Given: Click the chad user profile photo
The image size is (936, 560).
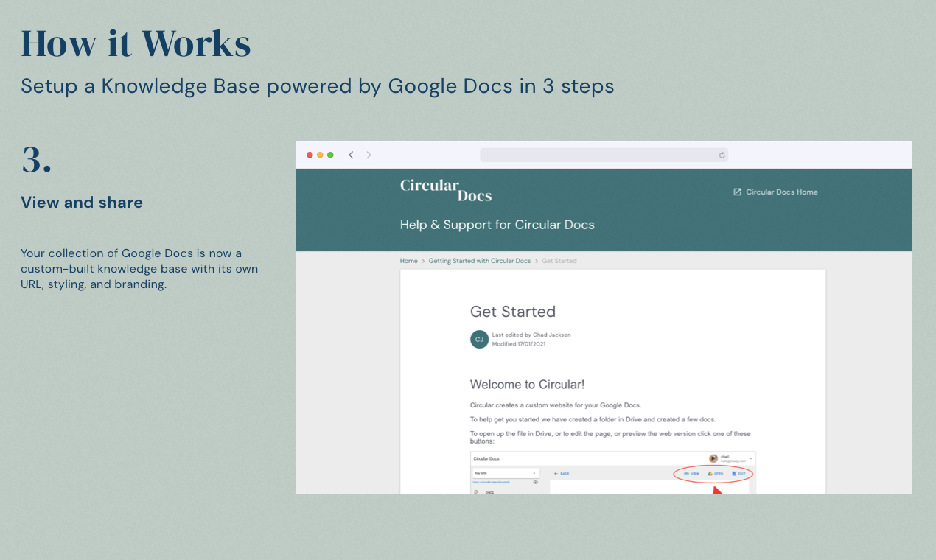Looking at the screenshot, I should tap(713, 458).
